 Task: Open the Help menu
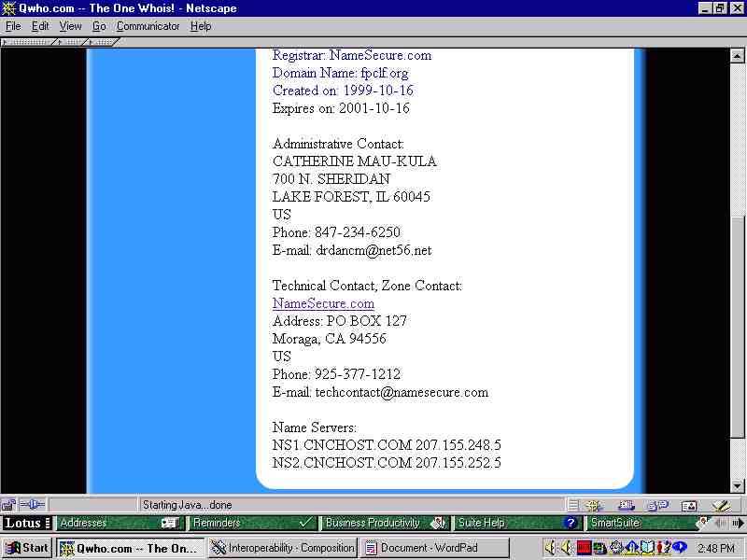(x=201, y=26)
